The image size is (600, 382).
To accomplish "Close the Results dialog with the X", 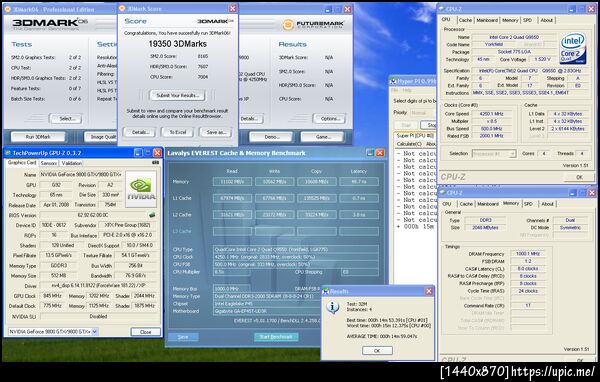I will click(429, 291).
